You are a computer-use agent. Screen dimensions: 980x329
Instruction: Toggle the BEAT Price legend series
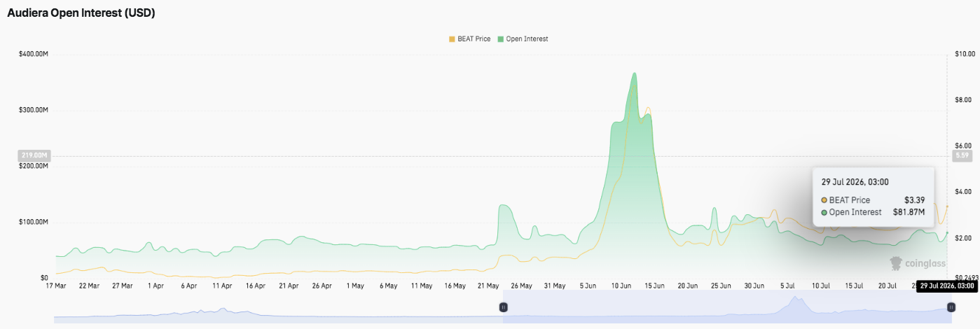click(x=471, y=39)
